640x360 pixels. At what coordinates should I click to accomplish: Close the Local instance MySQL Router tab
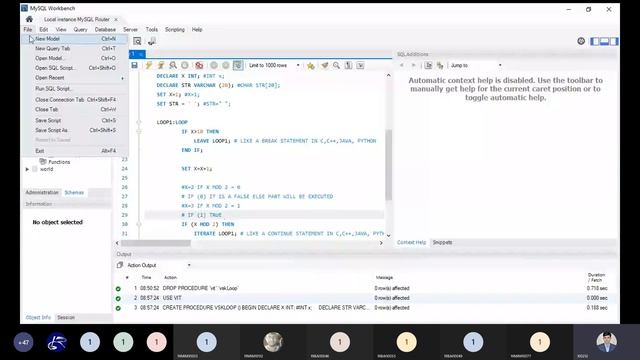pyautogui.click(x=116, y=19)
